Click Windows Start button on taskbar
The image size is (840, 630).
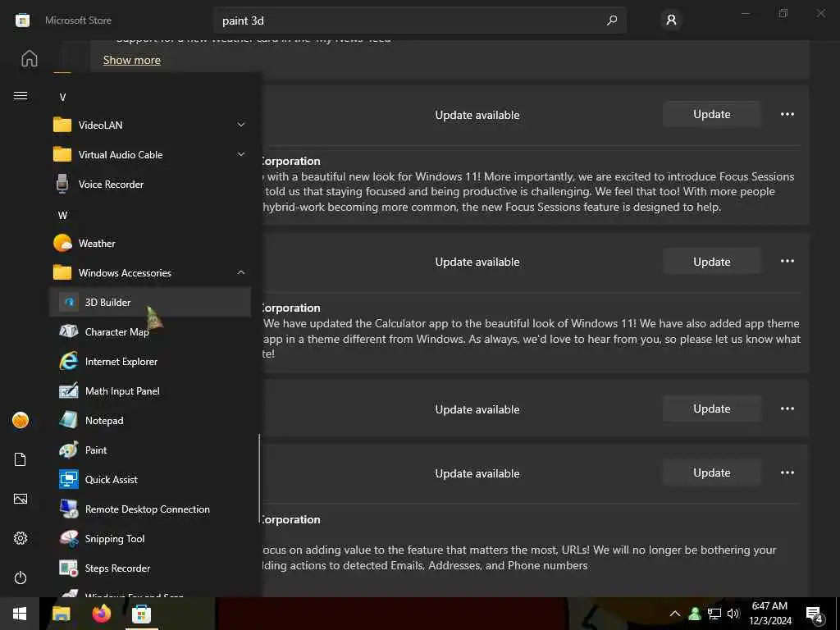tap(20, 614)
